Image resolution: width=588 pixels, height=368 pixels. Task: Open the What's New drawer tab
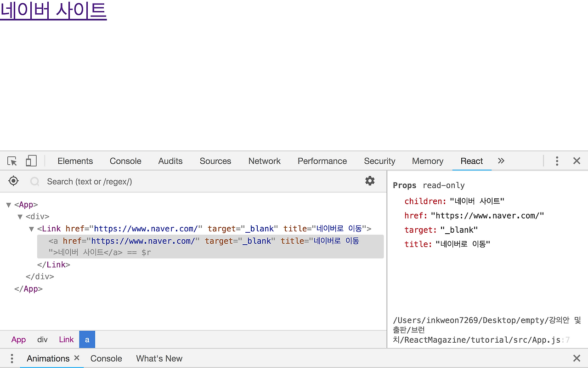pos(159,358)
